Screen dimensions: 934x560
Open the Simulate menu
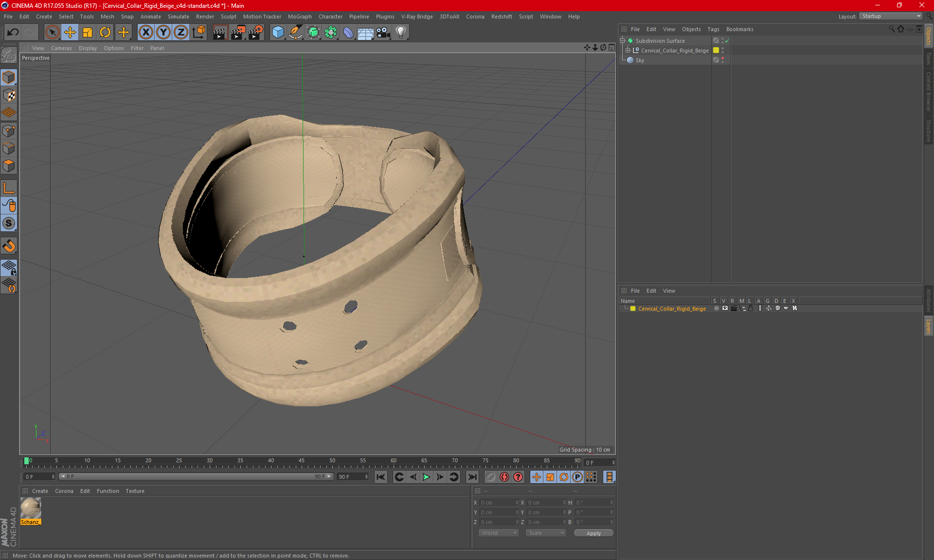[x=179, y=17]
